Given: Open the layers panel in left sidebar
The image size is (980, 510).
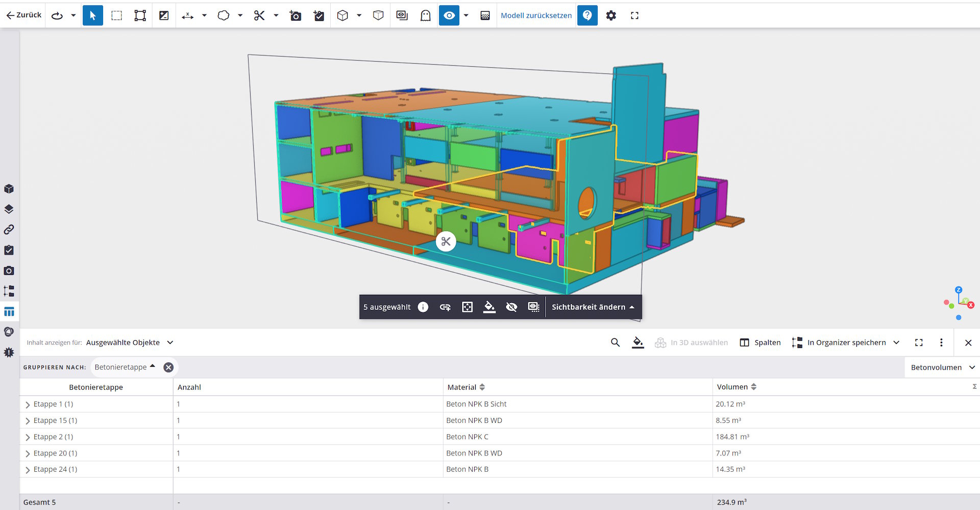Looking at the screenshot, I should coord(9,209).
